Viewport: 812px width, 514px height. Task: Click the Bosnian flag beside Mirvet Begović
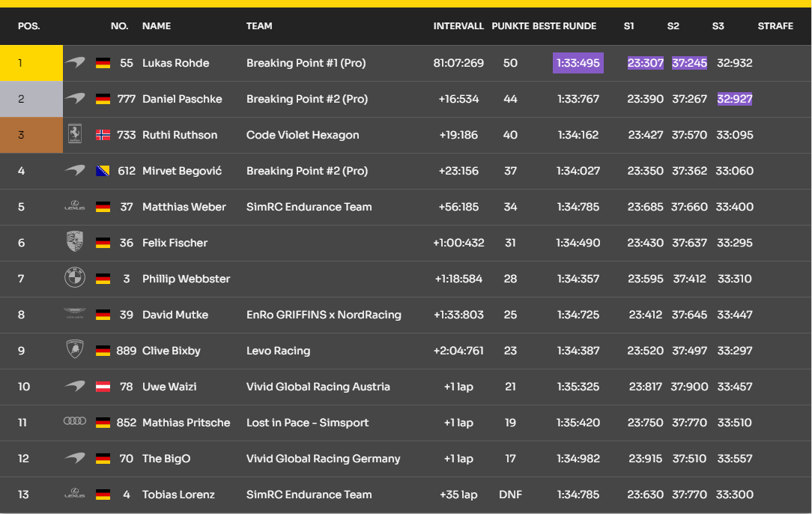pos(103,172)
